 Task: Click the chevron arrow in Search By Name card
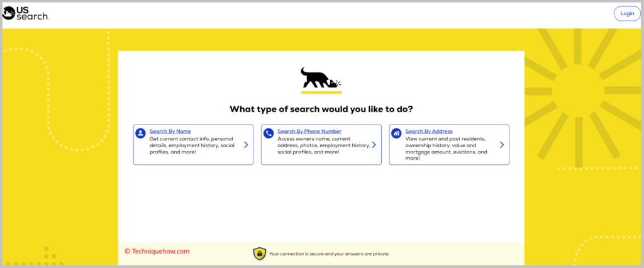[246, 145]
